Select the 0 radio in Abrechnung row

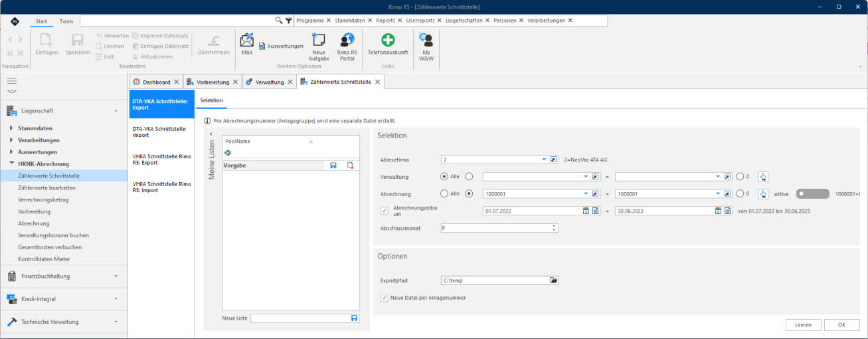pyautogui.click(x=740, y=193)
